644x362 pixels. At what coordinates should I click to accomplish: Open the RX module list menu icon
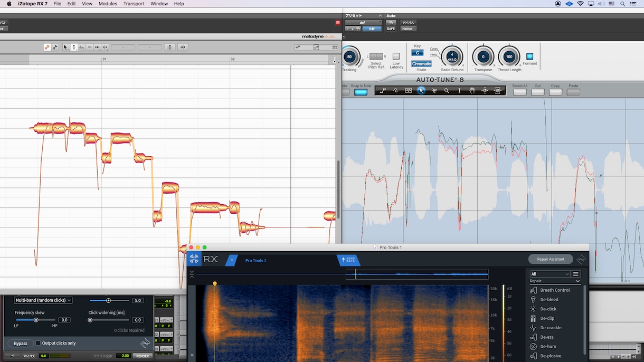pos(576,274)
